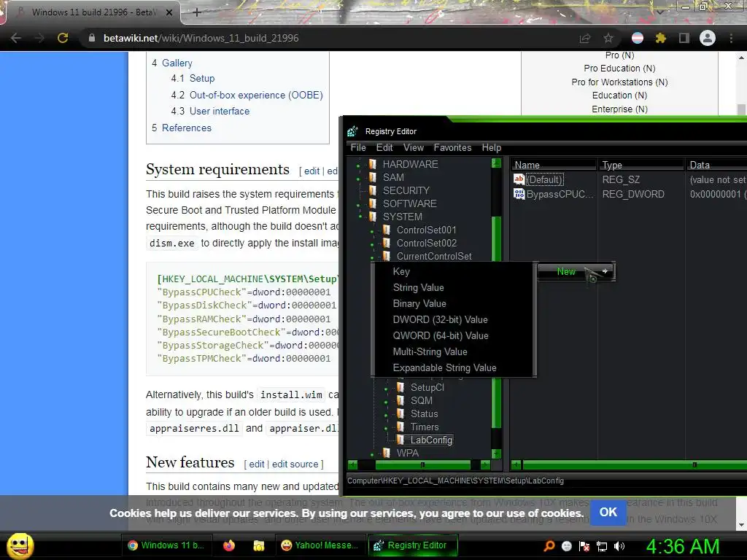The image size is (747, 560).
Task: Open the References contents link
Action: 187,128
